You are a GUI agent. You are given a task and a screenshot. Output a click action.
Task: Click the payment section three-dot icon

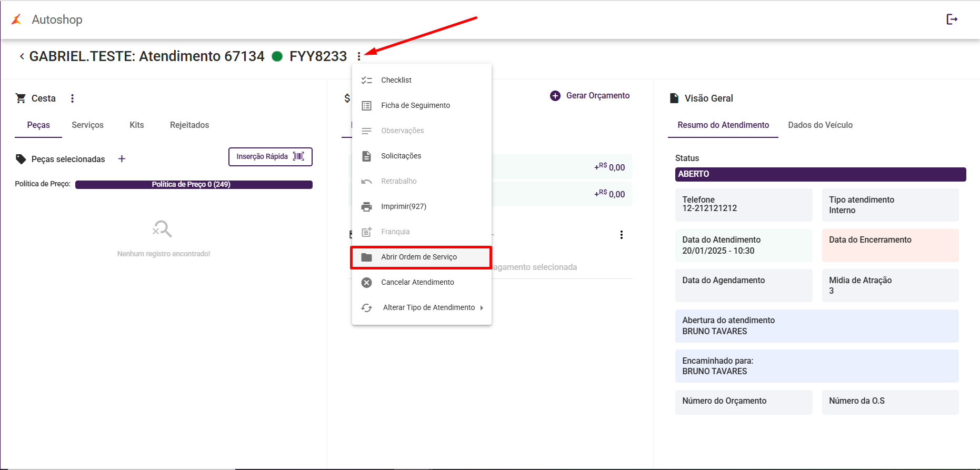(622, 235)
